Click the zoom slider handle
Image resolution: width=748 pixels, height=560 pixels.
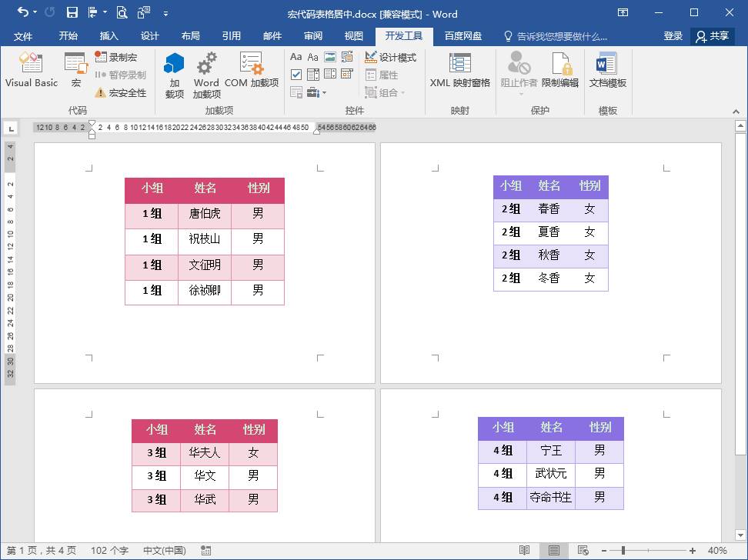[623, 551]
